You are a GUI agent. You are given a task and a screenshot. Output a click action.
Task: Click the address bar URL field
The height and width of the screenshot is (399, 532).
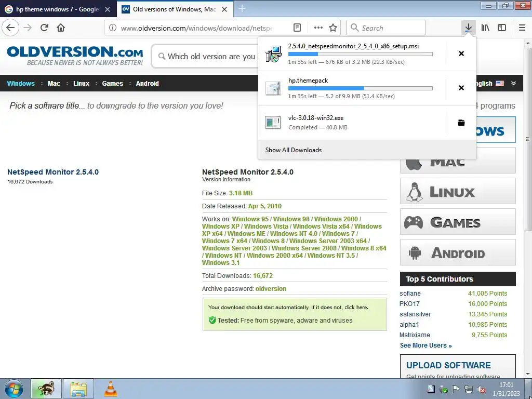[197, 28]
